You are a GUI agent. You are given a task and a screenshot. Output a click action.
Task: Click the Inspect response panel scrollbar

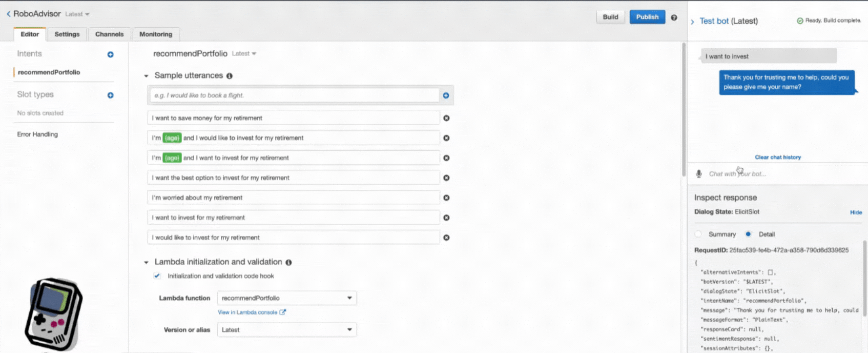[864, 278]
